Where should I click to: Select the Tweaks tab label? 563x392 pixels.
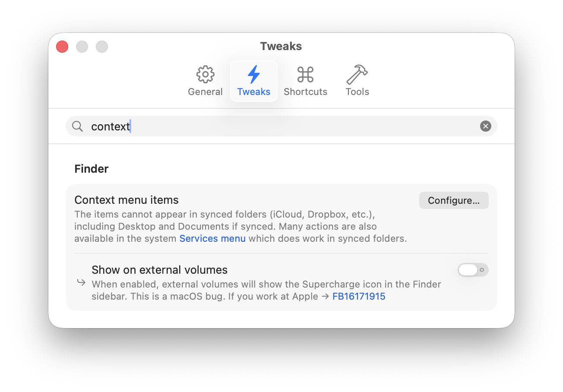point(254,92)
